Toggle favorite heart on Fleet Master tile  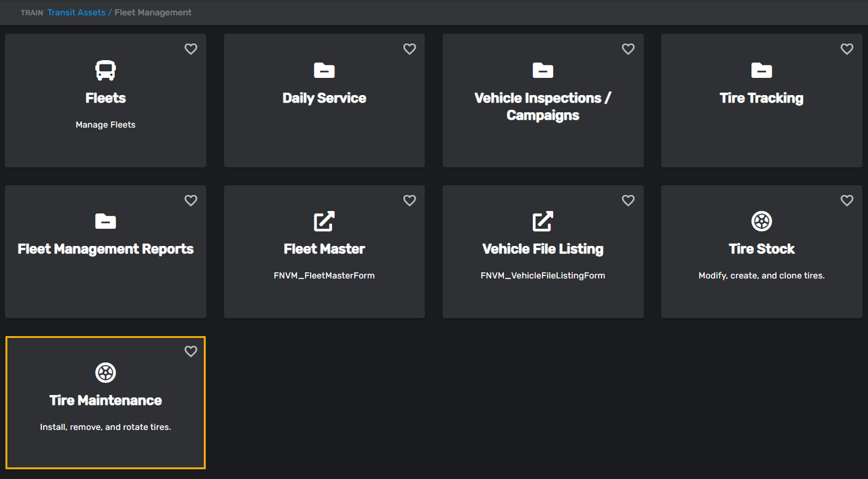409,201
